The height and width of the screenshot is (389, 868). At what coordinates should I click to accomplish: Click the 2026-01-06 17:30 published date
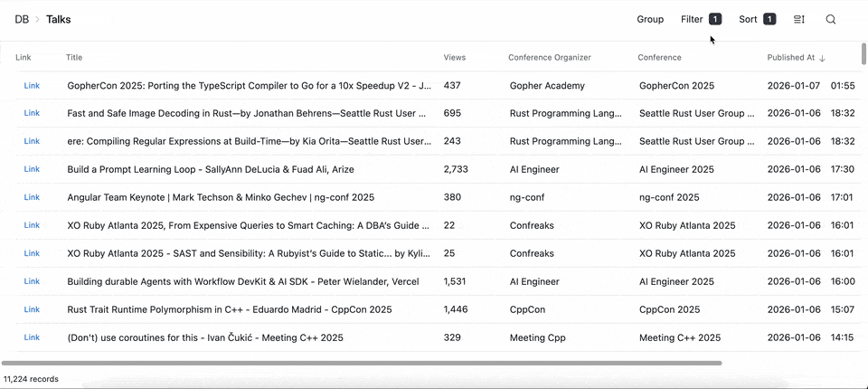pyautogui.click(x=811, y=169)
